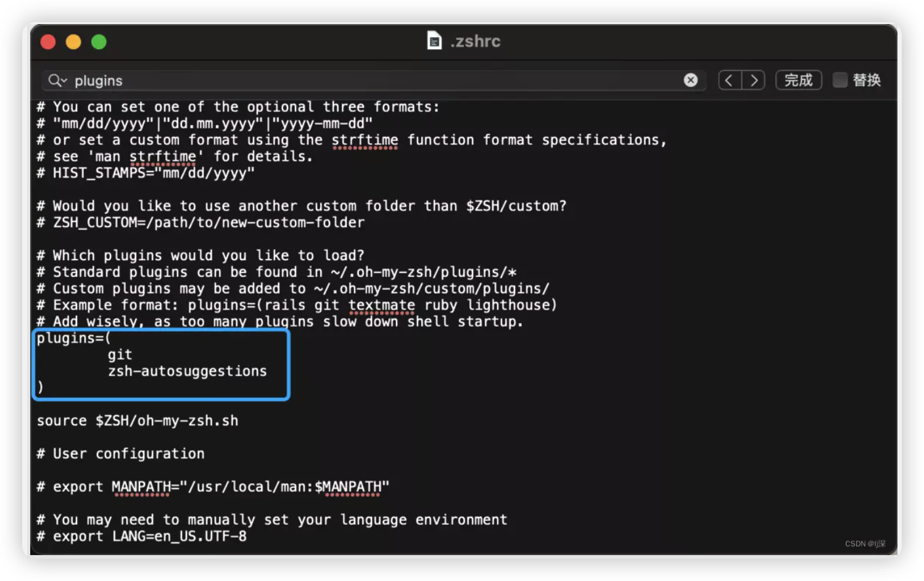Image resolution: width=924 pixels, height=581 pixels.
Task: Place the cursor on the "git" plugin line
Action: tap(120, 355)
